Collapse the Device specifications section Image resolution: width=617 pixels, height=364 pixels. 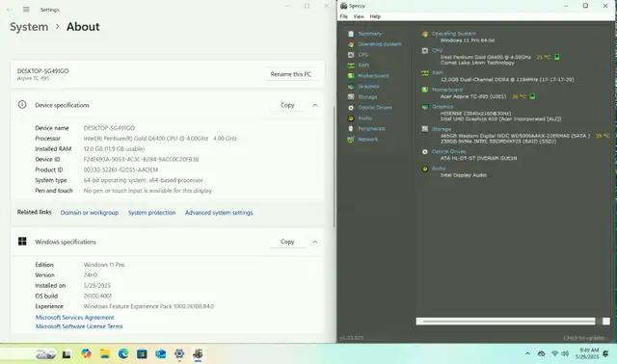coord(315,105)
